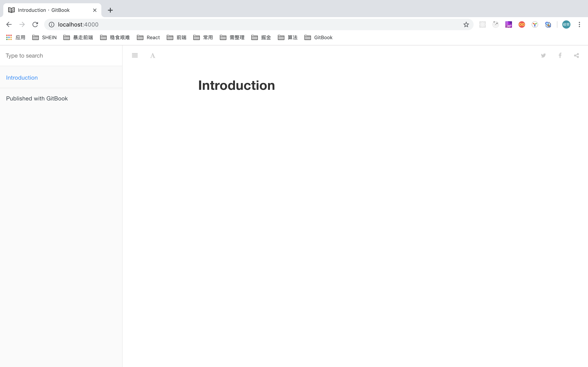Open a new browser tab
Image resolution: width=588 pixels, height=367 pixels.
coord(110,10)
